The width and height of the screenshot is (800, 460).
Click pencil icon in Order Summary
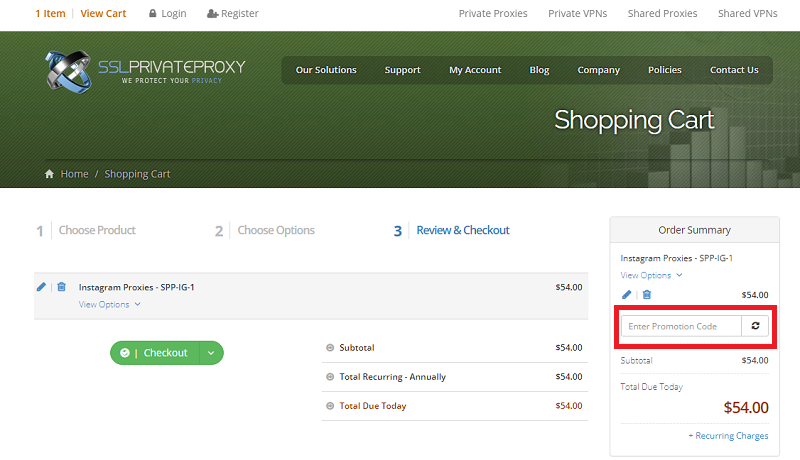(x=627, y=294)
